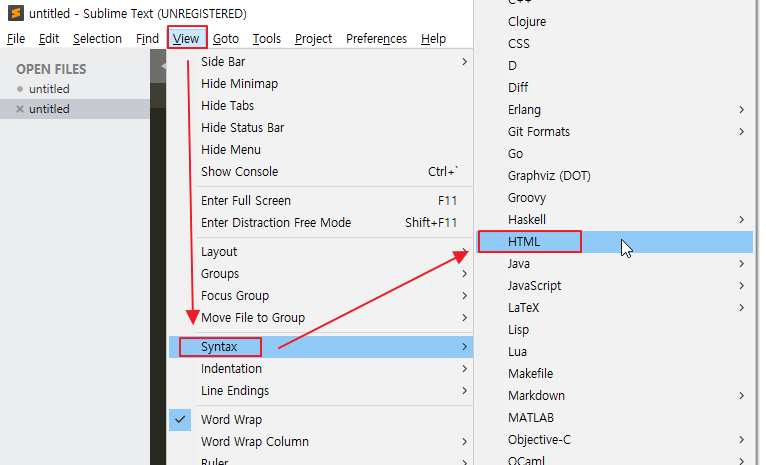This screenshot has width=766, height=465.
Task: Open the Selection menu
Action: (97, 39)
